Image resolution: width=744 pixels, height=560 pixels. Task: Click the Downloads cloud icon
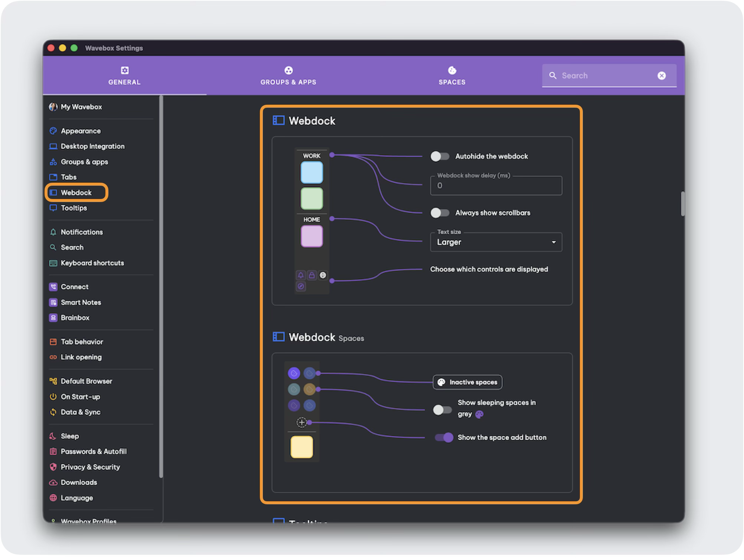(53, 482)
